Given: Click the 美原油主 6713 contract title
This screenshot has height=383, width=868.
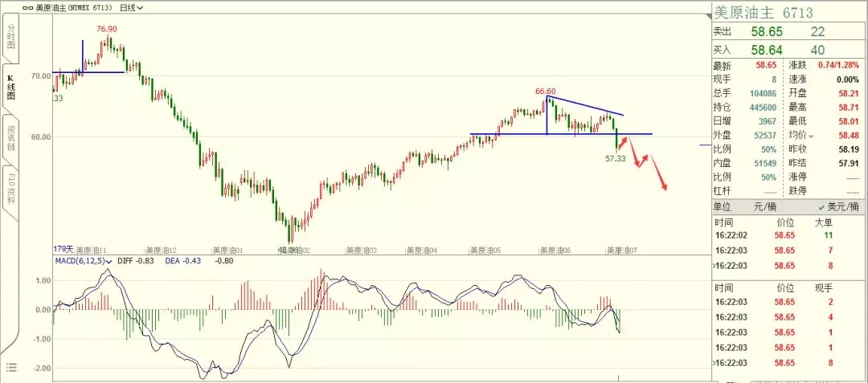Looking at the screenshot, I should point(764,12).
